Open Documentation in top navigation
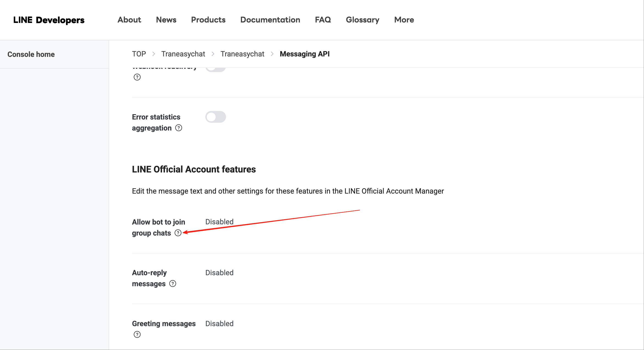The width and height of the screenshot is (644, 350). 270,20
